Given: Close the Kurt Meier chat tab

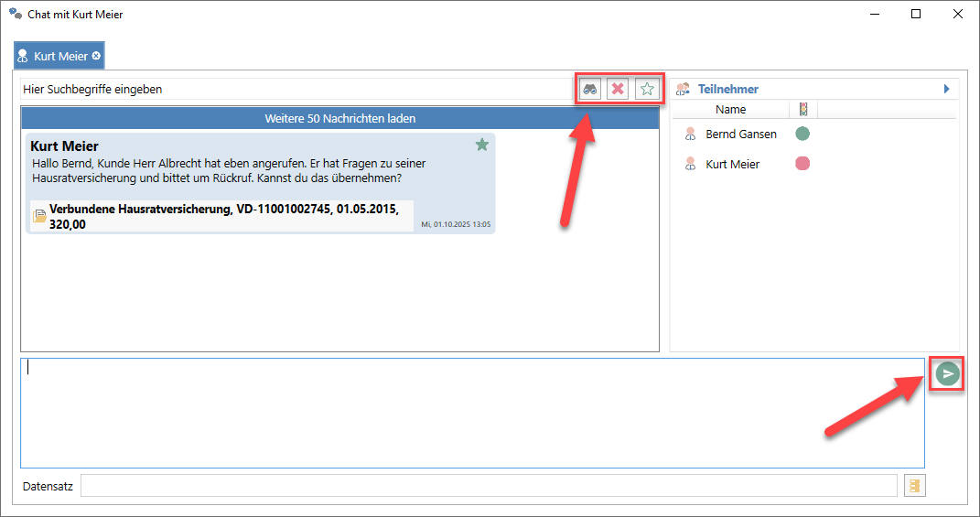Looking at the screenshot, I should (96, 56).
